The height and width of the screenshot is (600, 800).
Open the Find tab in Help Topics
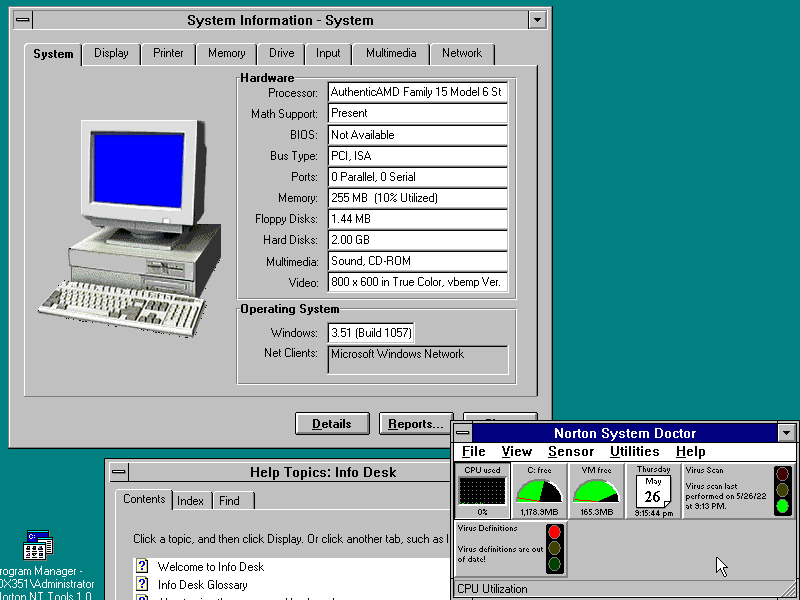pyautogui.click(x=229, y=501)
